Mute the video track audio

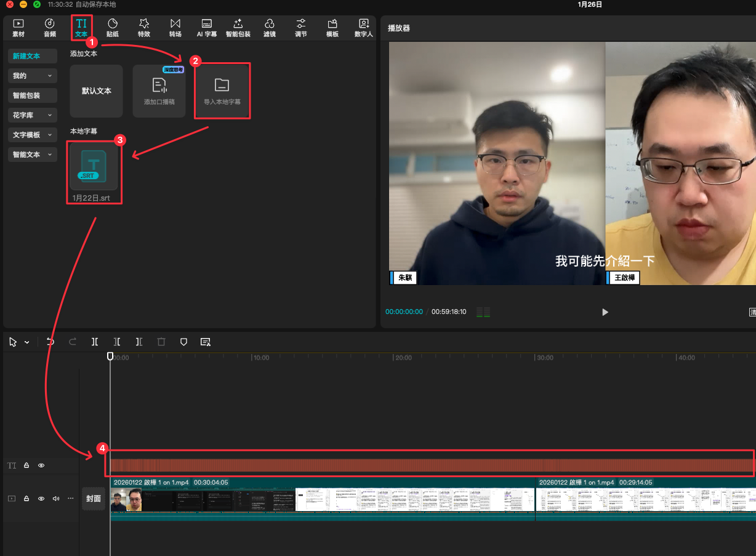coord(56,498)
